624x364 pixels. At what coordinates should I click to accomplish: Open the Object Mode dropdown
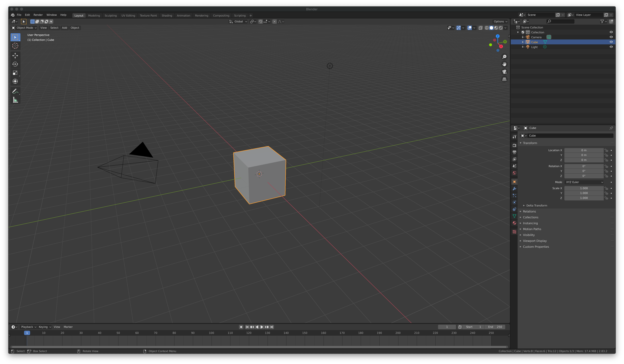point(24,28)
